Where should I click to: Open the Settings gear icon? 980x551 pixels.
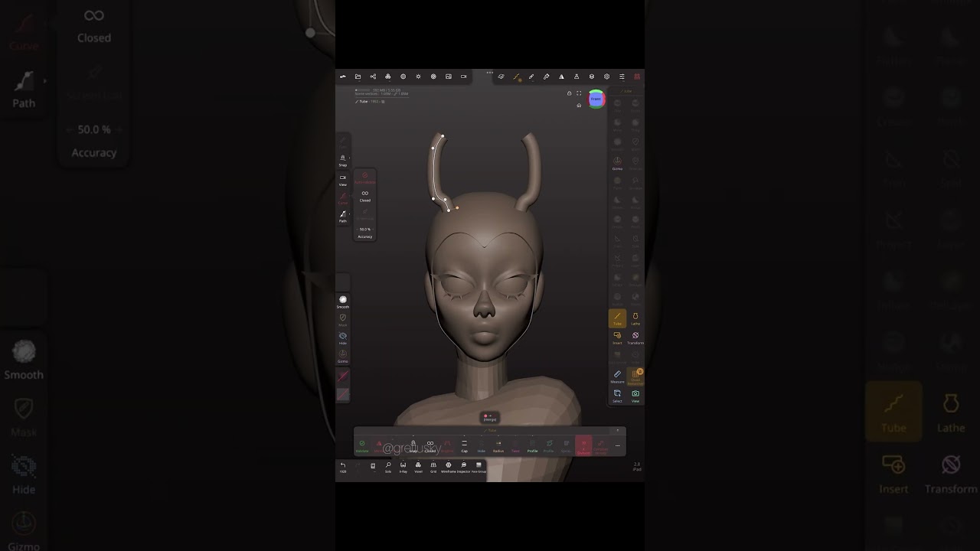[x=606, y=77]
